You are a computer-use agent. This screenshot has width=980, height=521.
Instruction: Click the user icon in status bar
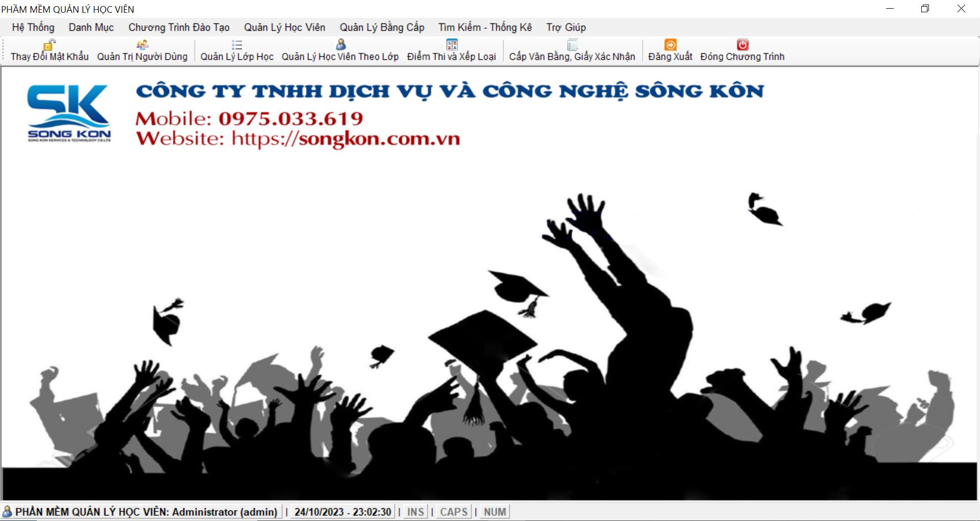[7, 511]
